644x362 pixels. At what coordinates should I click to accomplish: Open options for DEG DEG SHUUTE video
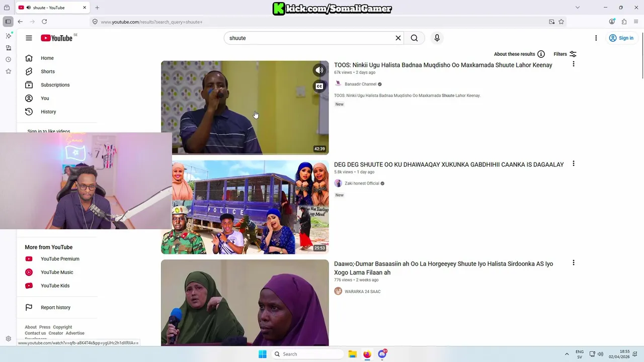(x=573, y=164)
